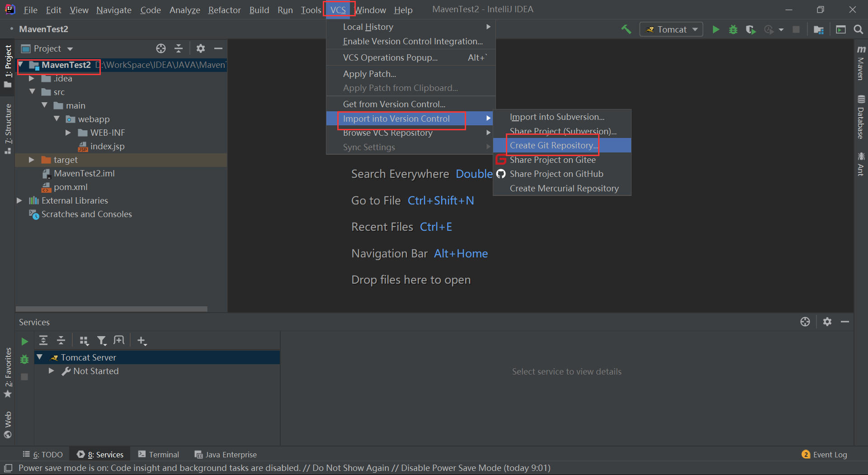The image size is (868, 475).
Task: Collapse the MavenTest2 root node
Action: tap(21, 65)
